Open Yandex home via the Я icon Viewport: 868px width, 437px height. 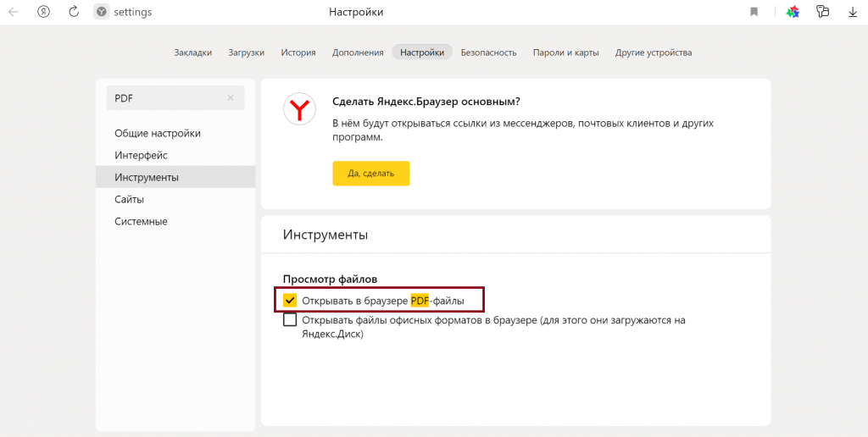tap(44, 12)
